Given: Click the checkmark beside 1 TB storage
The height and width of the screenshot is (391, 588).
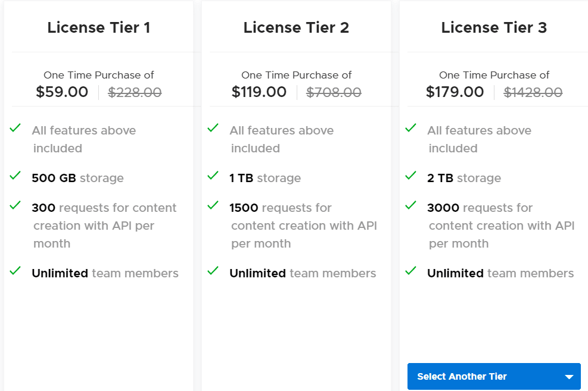Looking at the screenshot, I should pyautogui.click(x=213, y=176).
